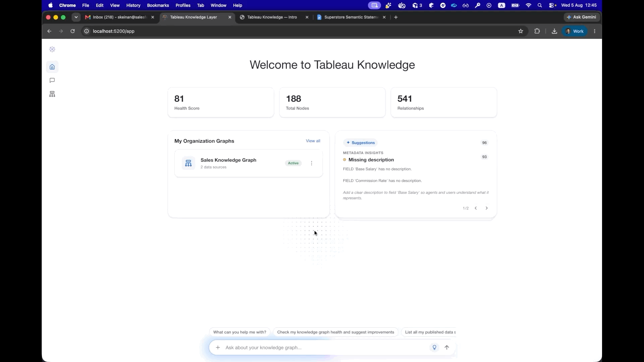This screenshot has height=362, width=644.
Task: Open the Home sidebar icon
Action: coord(52,67)
